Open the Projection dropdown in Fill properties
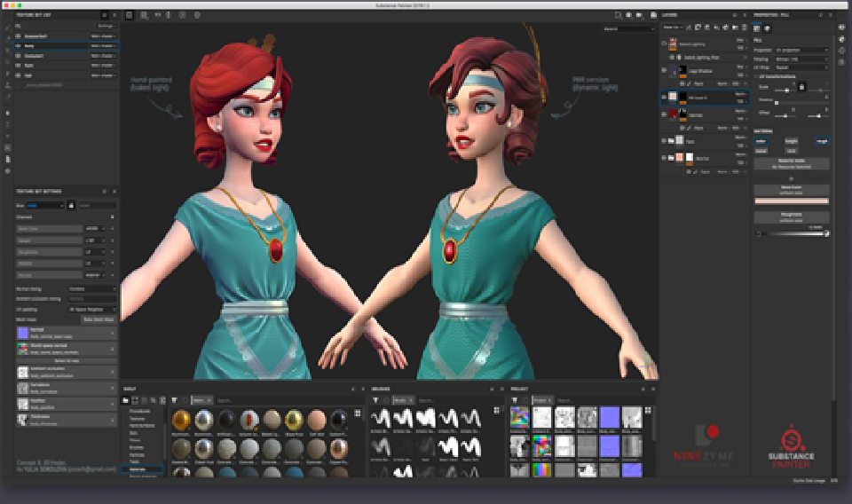The image size is (852, 504). 802,51
